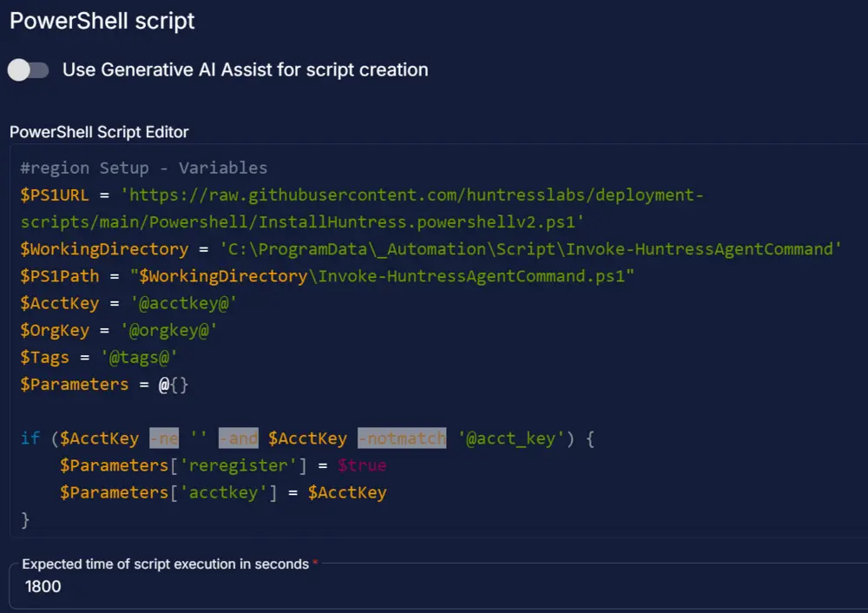Click the 'if' keyword in the editor

coord(30,438)
